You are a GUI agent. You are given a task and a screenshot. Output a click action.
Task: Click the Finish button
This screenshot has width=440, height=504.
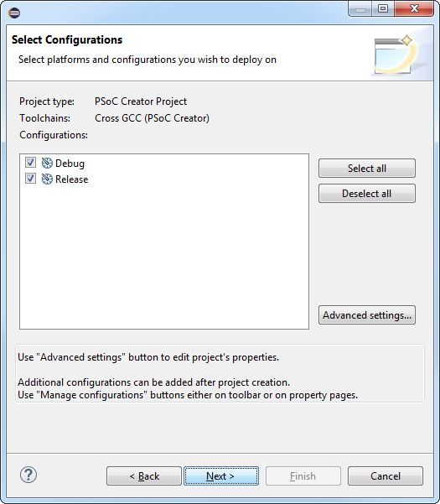pos(303,476)
